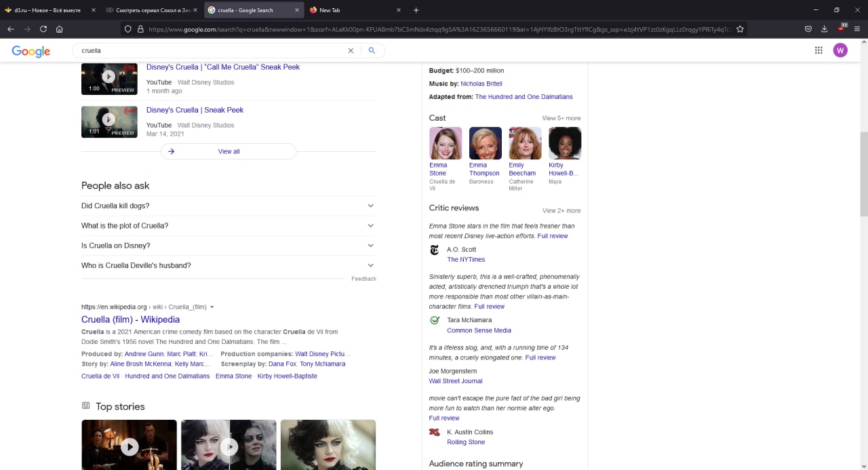This screenshot has width=868, height=470.
Task: Open 'Aline Brosh McKenna' story link
Action: (140, 364)
